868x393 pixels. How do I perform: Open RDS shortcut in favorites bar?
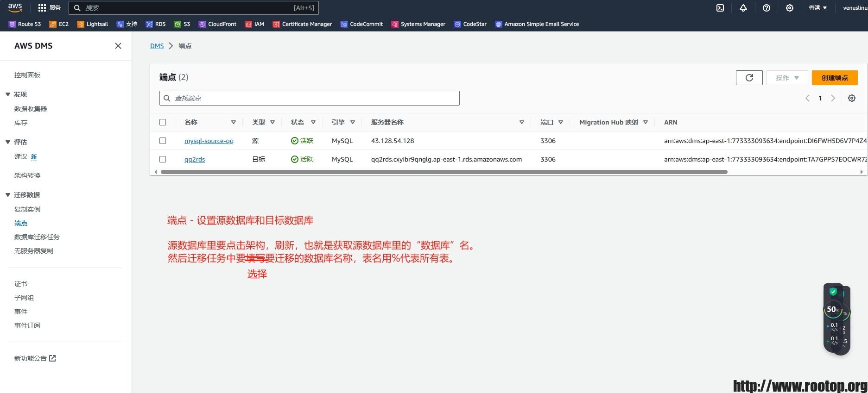(156, 24)
